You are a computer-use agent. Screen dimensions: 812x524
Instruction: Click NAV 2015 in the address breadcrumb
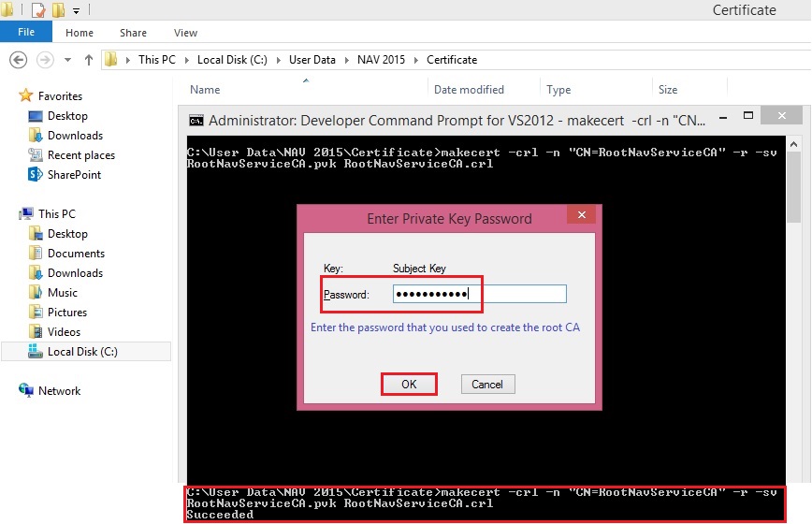click(x=382, y=60)
